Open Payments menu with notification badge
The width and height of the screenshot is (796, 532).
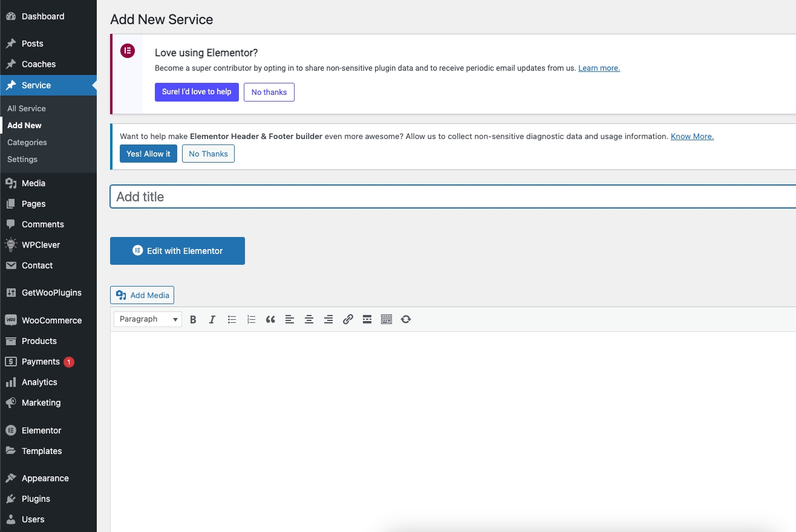point(41,362)
